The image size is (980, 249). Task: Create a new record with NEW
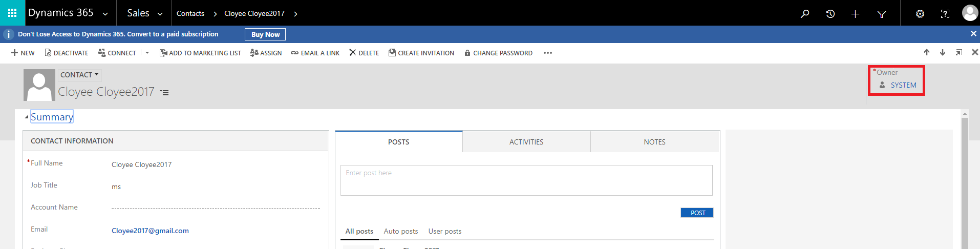(23, 53)
